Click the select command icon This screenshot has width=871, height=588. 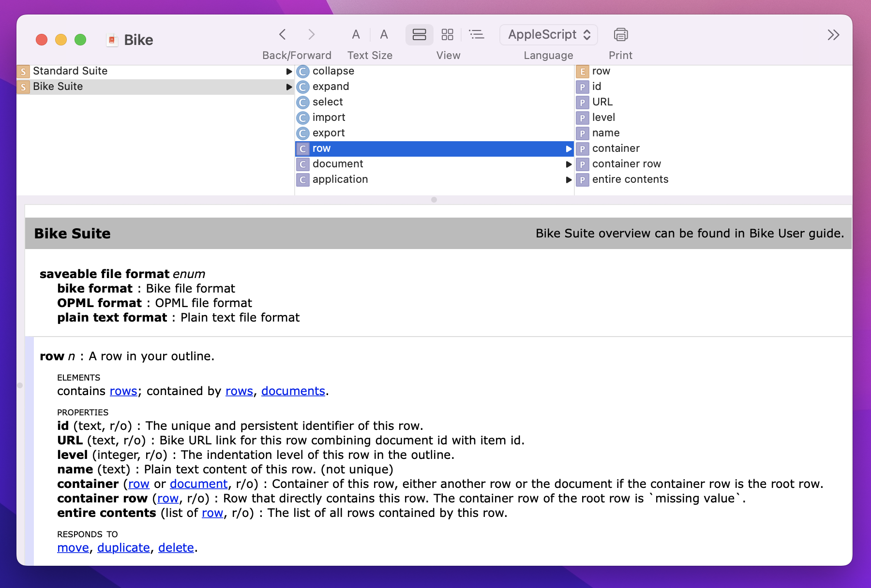coord(303,103)
